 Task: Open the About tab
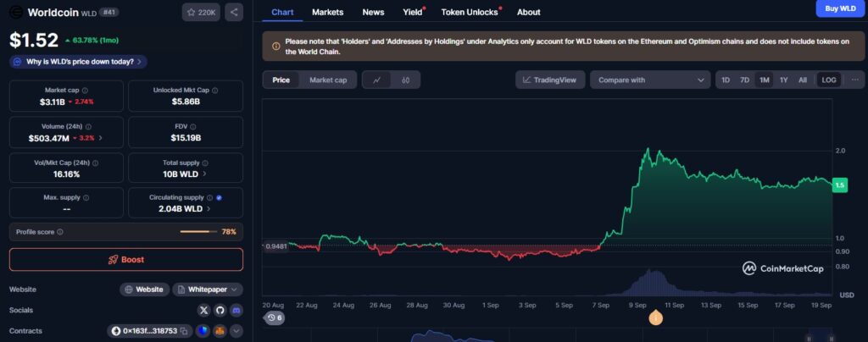pyautogui.click(x=529, y=12)
